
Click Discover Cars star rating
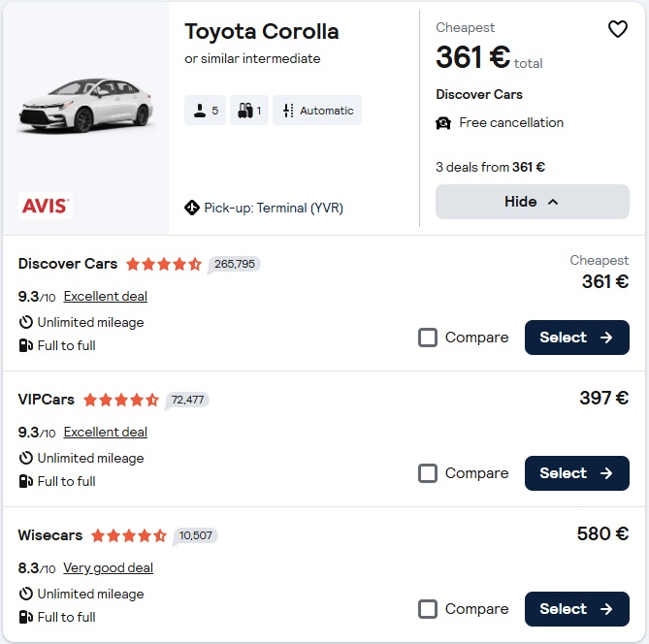coord(164,264)
